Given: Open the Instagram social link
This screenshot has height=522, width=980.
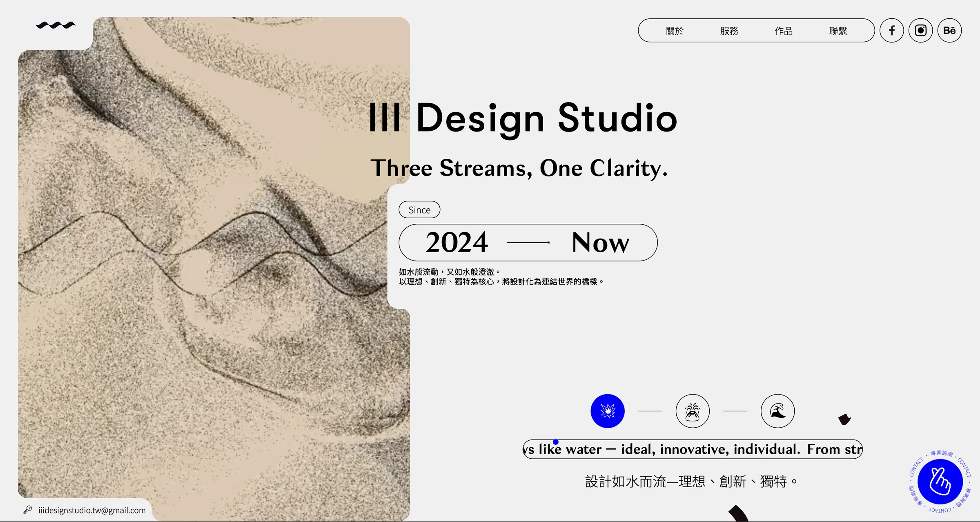Looking at the screenshot, I should tap(920, 31).
